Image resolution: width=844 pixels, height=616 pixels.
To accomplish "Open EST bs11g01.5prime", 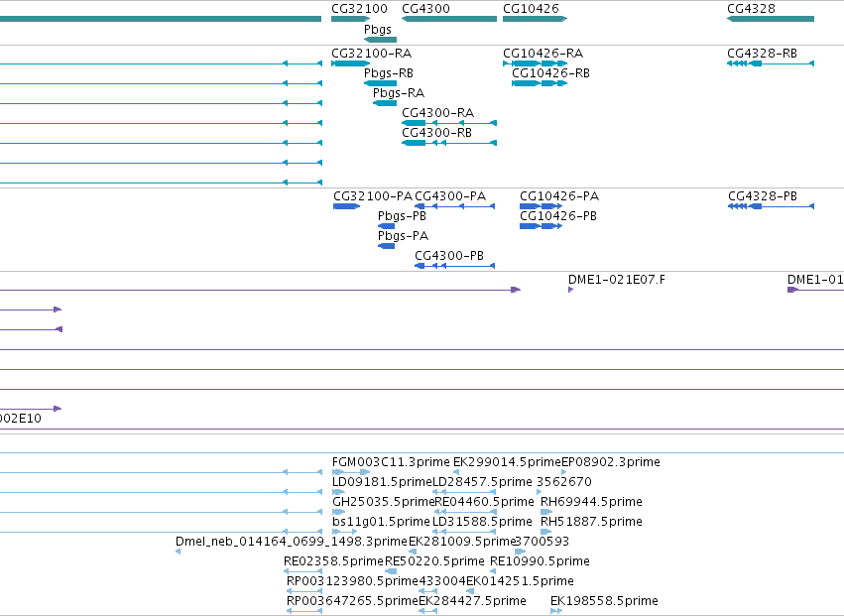I will (381, 522).
